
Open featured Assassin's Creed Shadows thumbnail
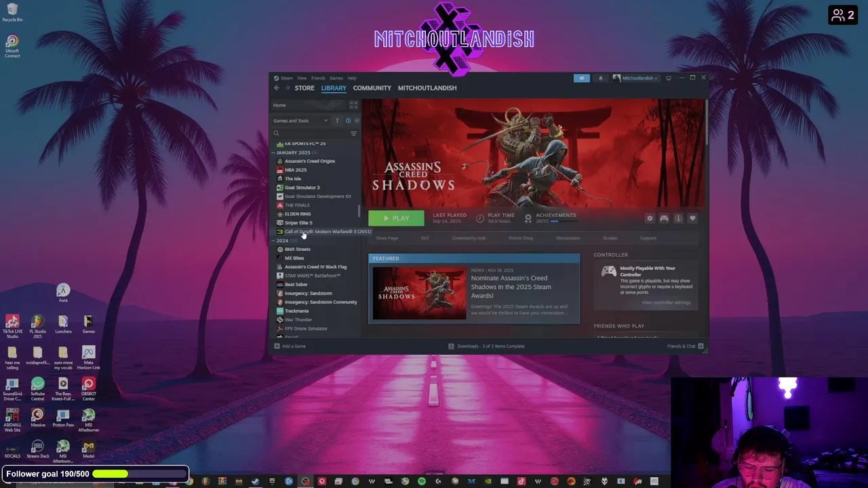(419, 293)
